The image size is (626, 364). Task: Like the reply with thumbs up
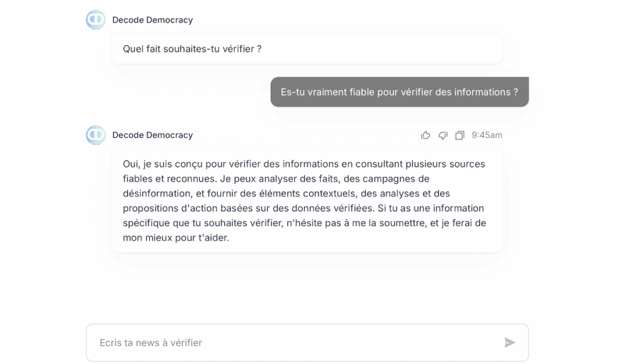[425, 135]
